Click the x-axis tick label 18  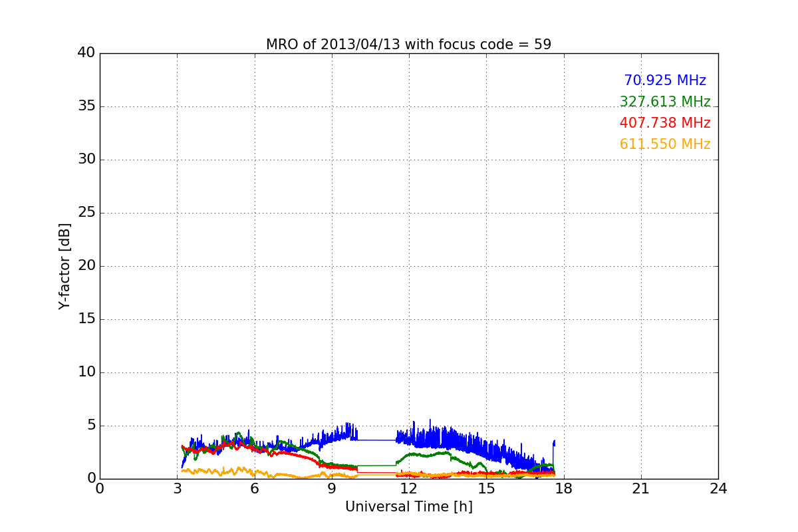click(563, 489)
